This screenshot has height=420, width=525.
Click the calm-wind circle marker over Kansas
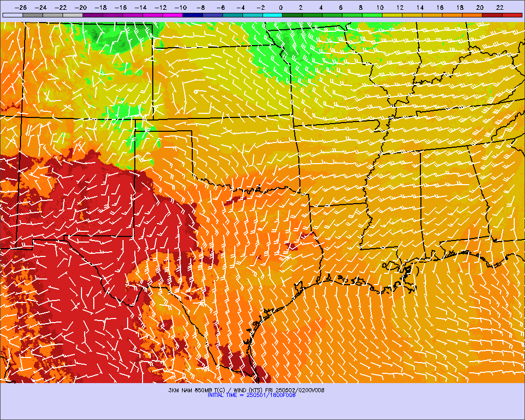point(196,91)
